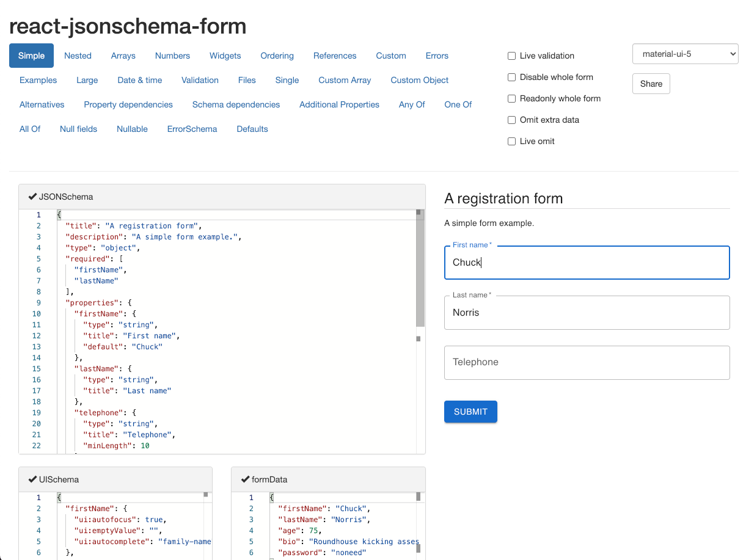Select the Alternatives tab
Viewport: 746px width, 560px height.
42,104
